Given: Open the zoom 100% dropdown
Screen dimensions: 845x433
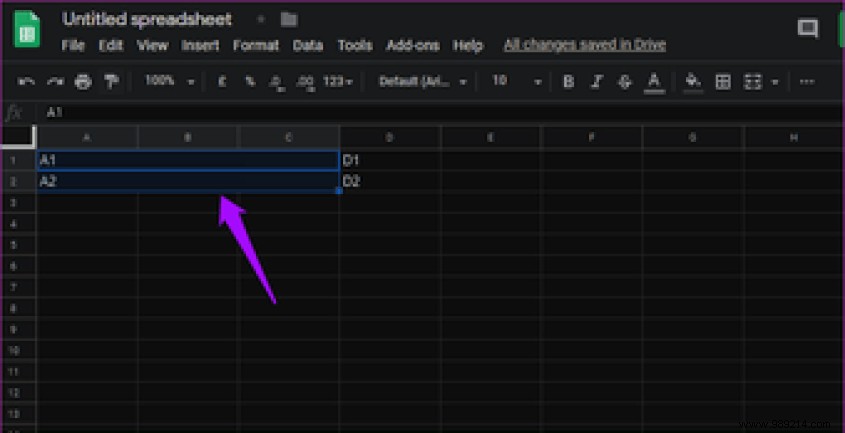Looking at the screenshot, I should (169, 81).
